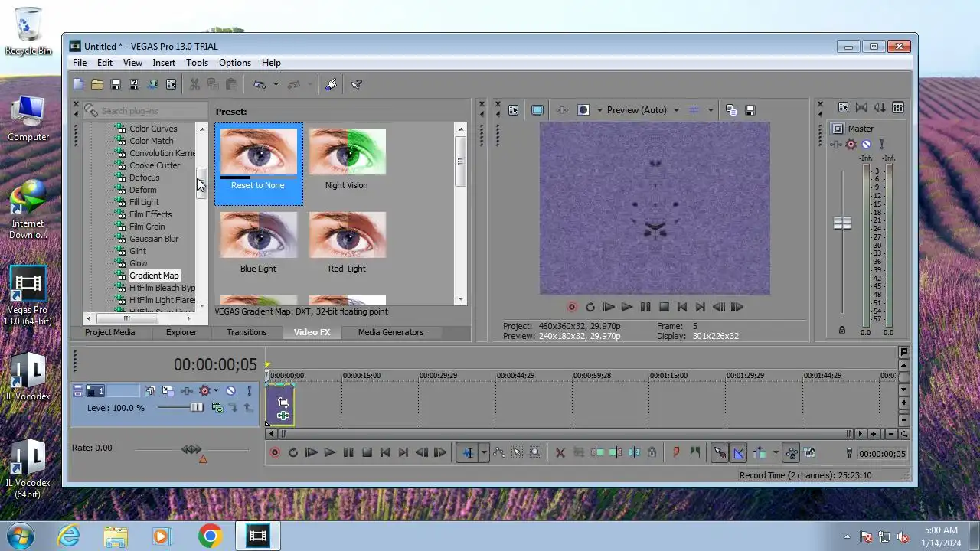Open Undo history dropdown arrow

[x=276, y=84]
